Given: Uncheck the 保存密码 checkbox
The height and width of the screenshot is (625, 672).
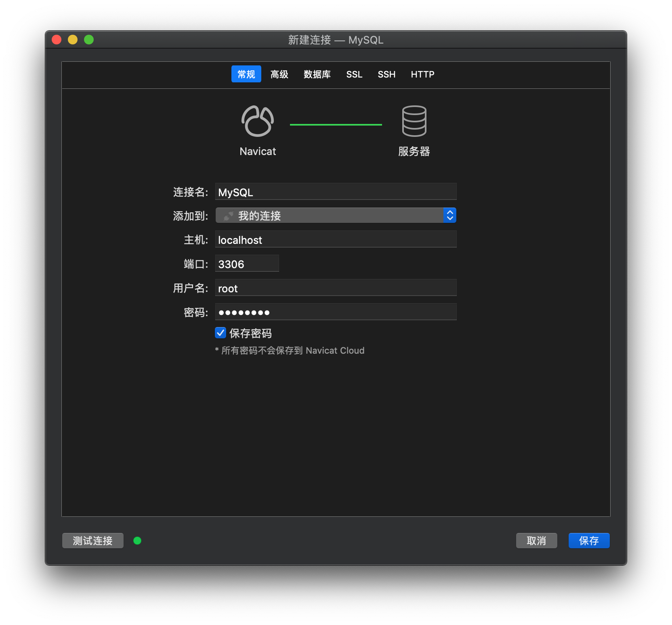Looking at the screenshot, I should pos(220,333).
